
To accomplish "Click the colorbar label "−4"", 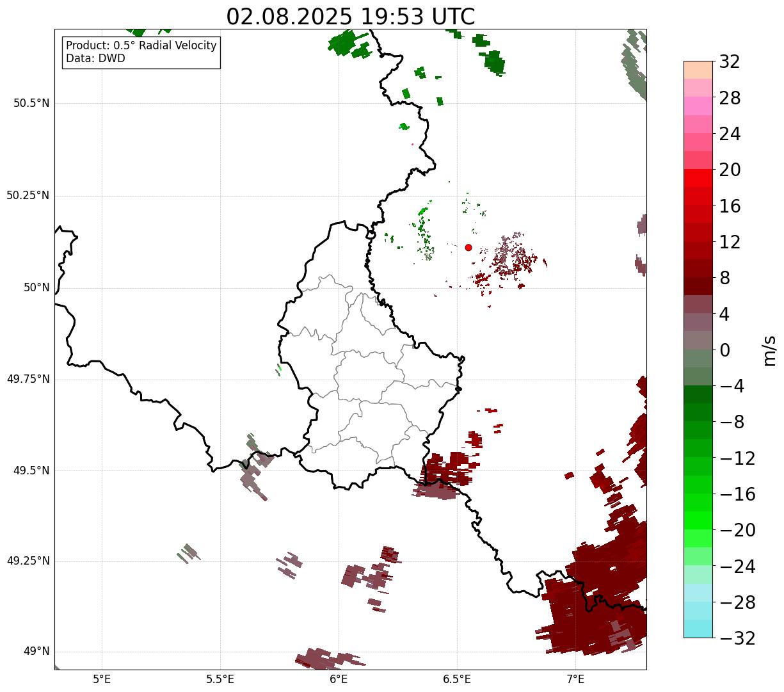I will click(x=732, y=386).
